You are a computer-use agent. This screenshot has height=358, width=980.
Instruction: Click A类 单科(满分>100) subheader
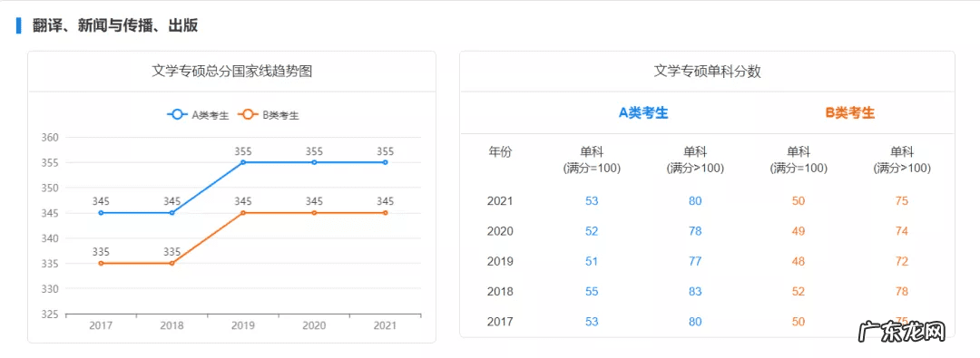695,160
